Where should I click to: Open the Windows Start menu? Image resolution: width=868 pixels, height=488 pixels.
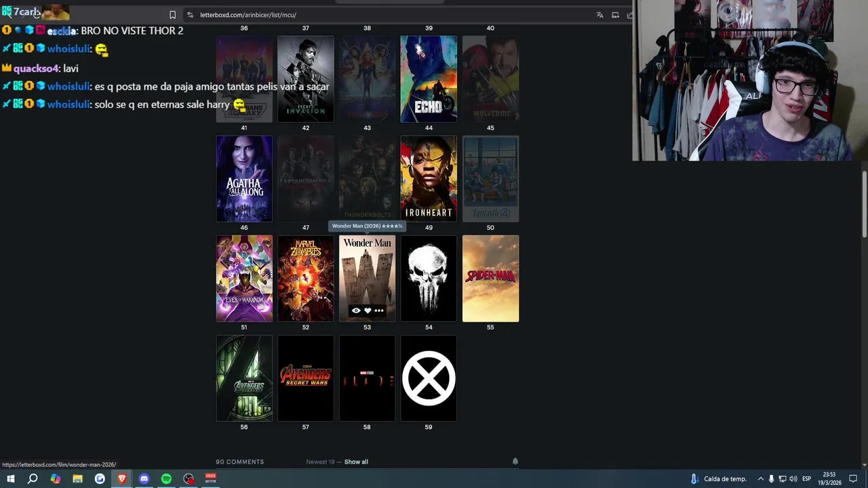11,479
